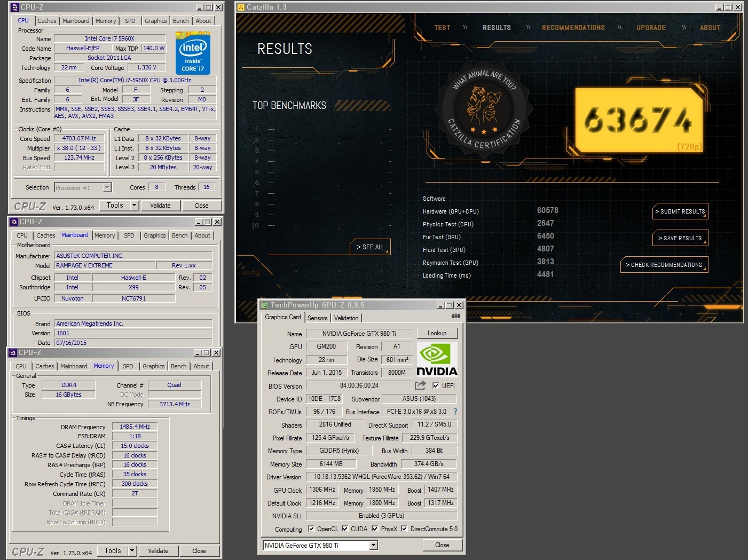This screenshot has width=748, height=560.
Task: Click the Tools button in the CPU-Z Memory window
Action: [113, 550]
